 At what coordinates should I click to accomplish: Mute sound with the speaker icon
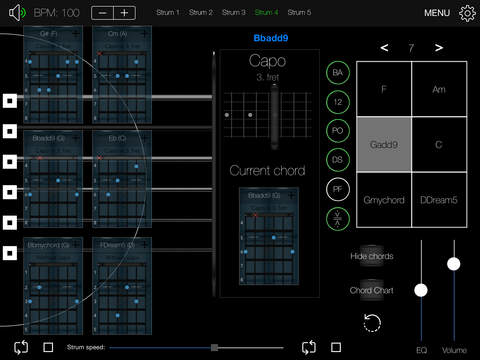(x=17, y=13)
